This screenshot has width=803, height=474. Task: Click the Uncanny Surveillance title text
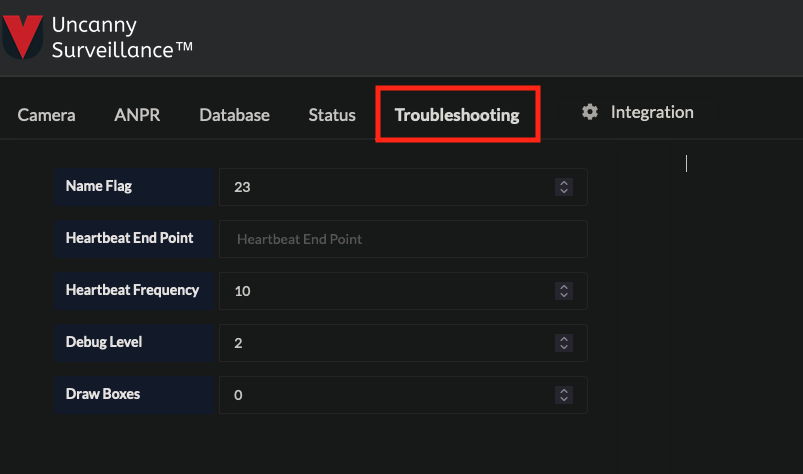(121, 37)
